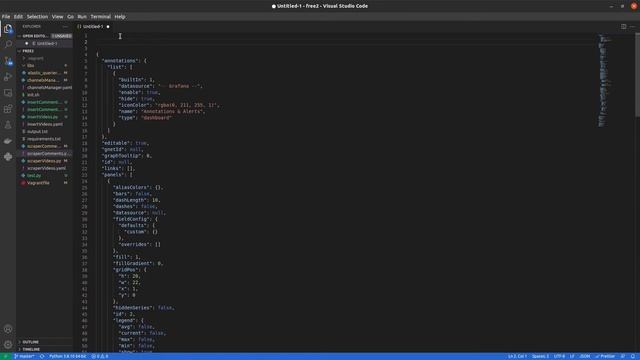Click the Python interpreter version in status bar
Viewport: 640px width, 360px height.
tap(67, 356)
